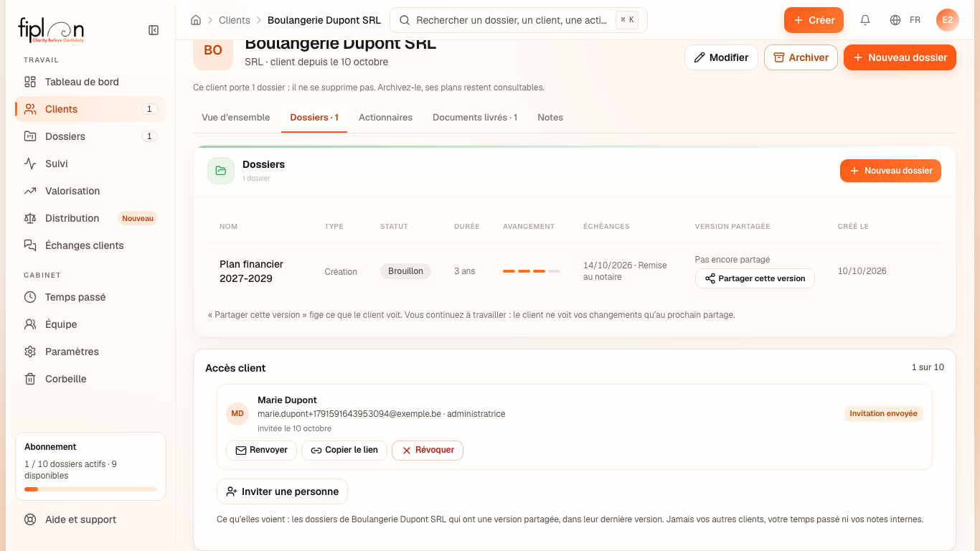The image size is (980, 551).
Task: Open Dossiers in the sidebar
Action: [90, 136]
